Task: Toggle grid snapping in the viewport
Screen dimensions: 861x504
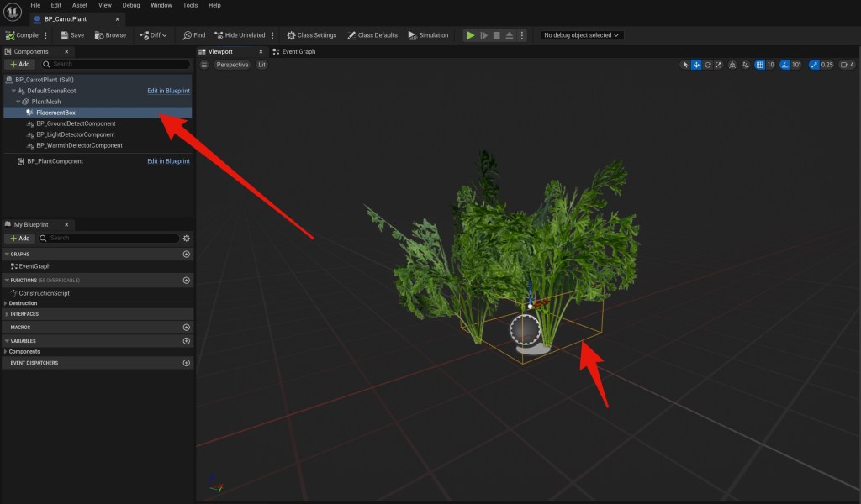Action: [759, 65]
